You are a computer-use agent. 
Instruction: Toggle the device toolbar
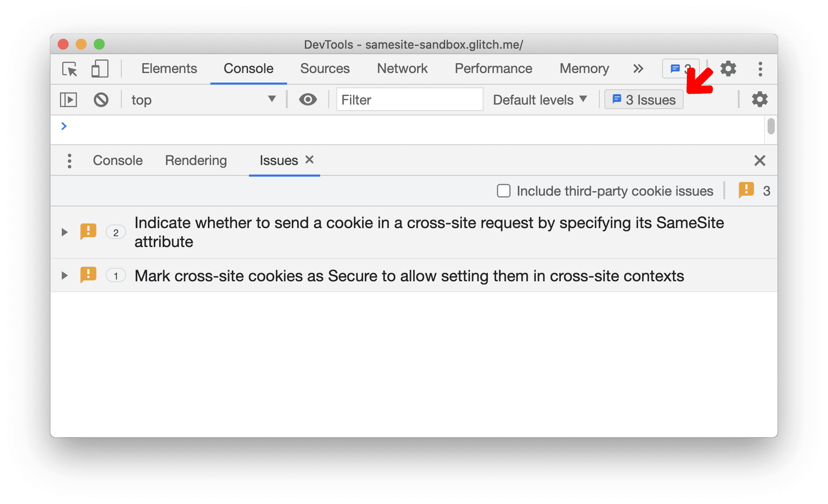[x=99, y=69]
